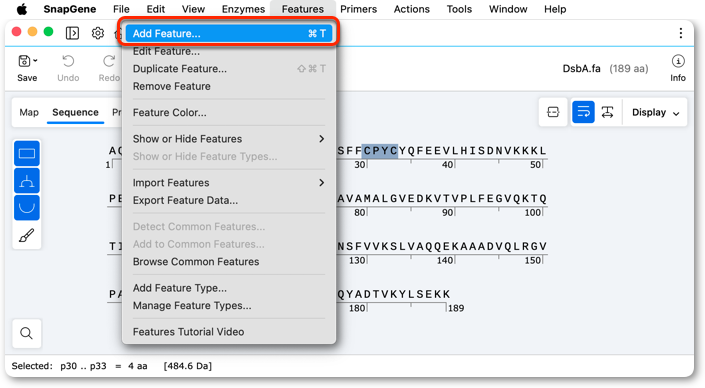Image resolution: width=705 pixels, height=388 pixels.
Task: Open Feature Color… menu entry
Action: click(x=228, y=112)
